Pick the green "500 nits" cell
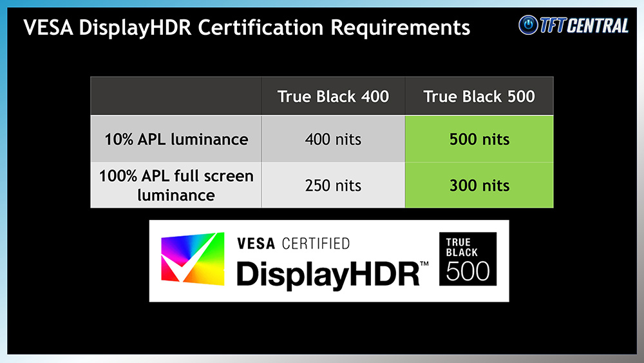Screen dimensions: 644x363 479,139
